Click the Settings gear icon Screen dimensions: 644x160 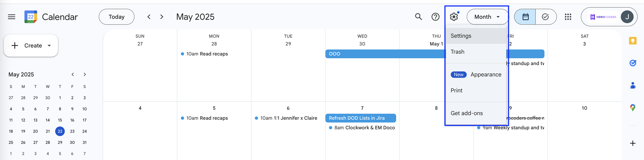[x=454, y=17]
